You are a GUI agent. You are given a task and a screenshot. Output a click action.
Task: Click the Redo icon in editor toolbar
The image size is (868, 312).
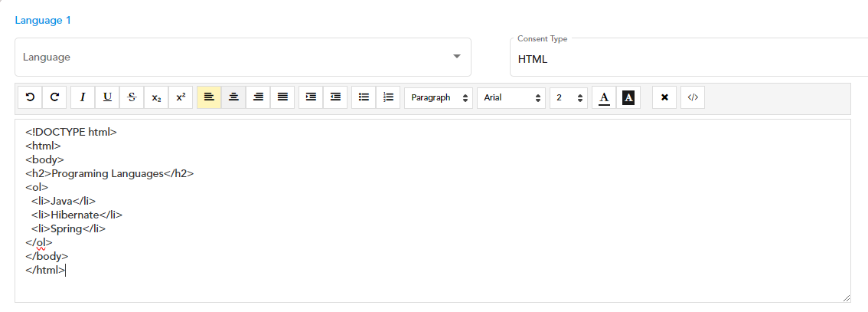coord(54,97)
